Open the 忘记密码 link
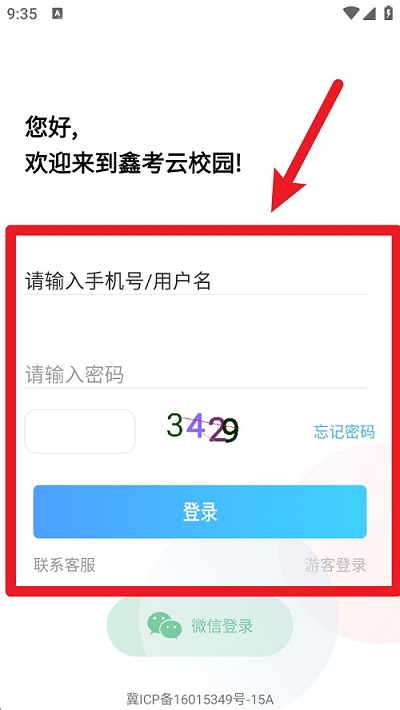 tap(344, 432)
